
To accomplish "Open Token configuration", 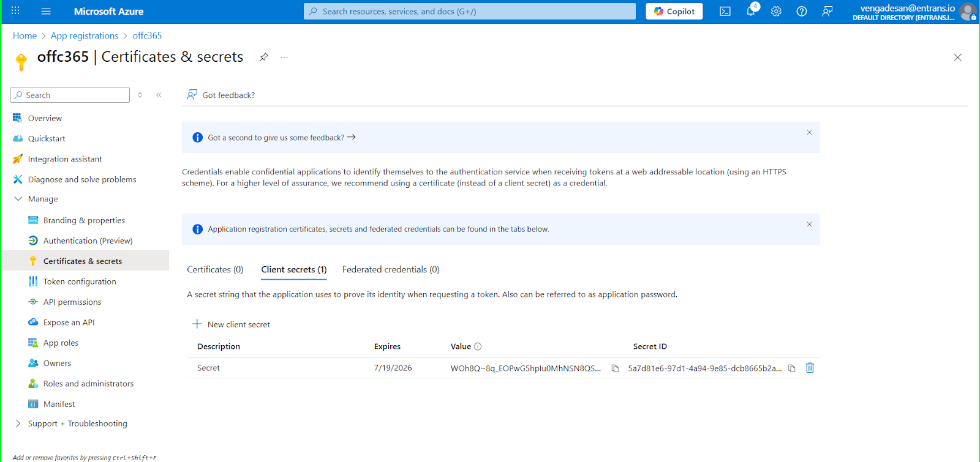I will tap(80, 281).
